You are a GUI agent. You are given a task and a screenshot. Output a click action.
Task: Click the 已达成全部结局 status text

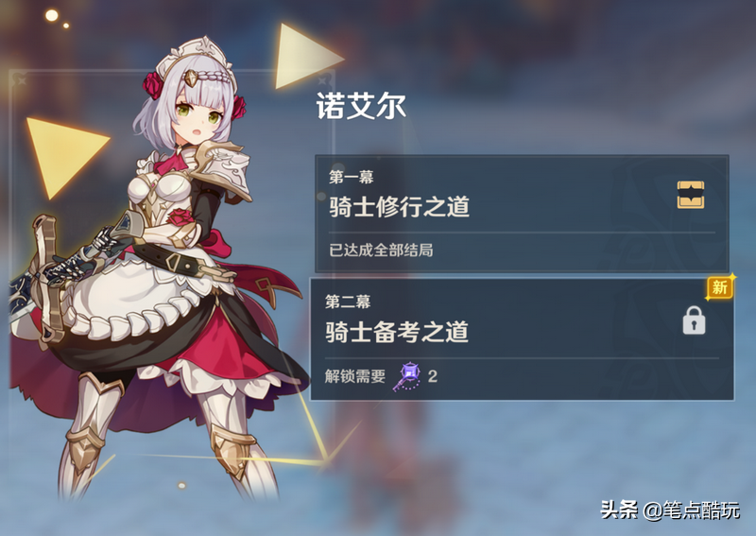(x=381, y=250)
